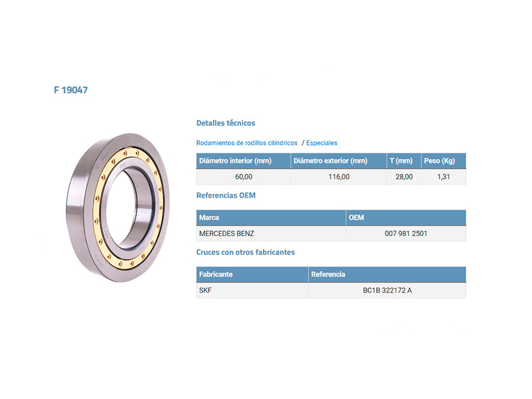The image size is (532, 399).
Task: Select the 60,00 inner diameter value
Action: [x=243, y=177]
